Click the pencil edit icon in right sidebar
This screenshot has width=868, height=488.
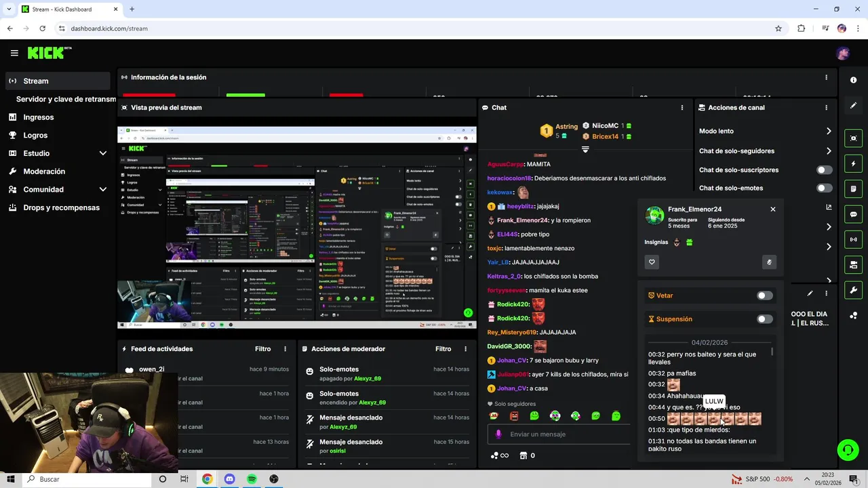pyautogui.click(x=853, y=106)
